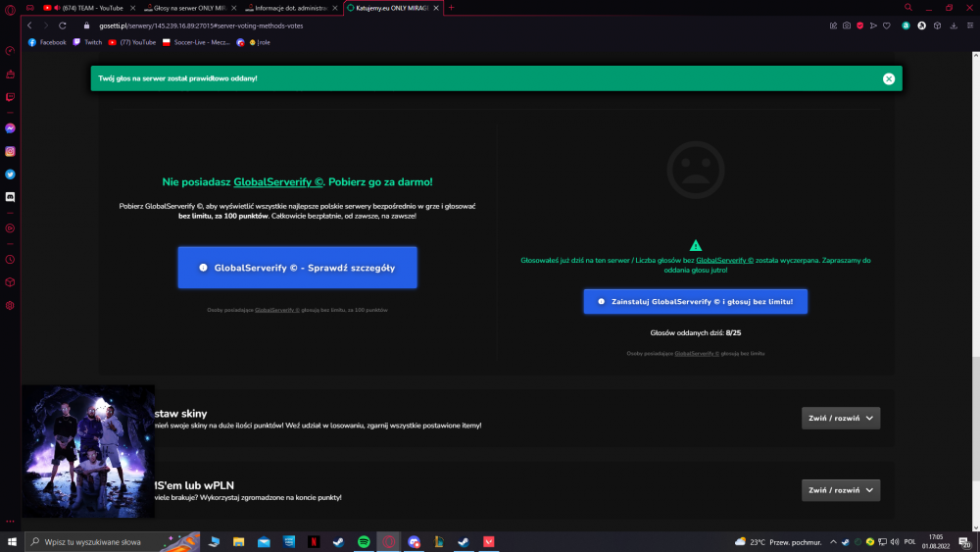Open File Explorer from the taskbar
980x552 pixels.
pyautogui.click(x=239, y=542)
